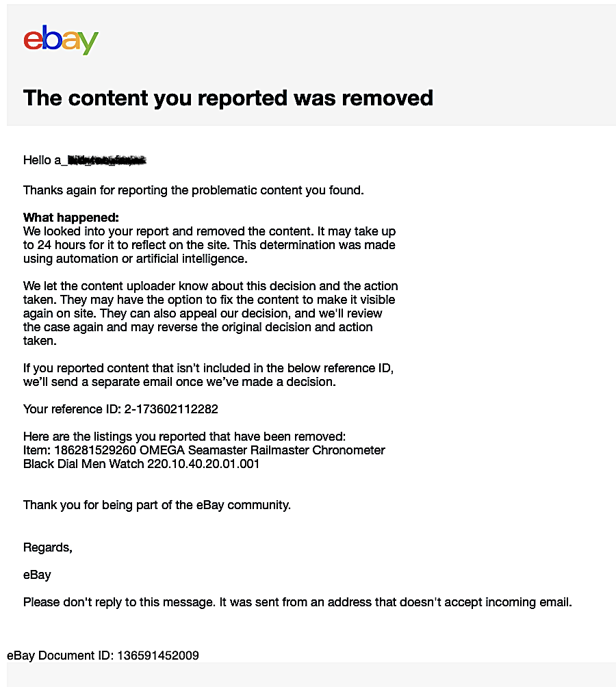Click the "eBay" signature below Regards
Image resolution: width=616 pixels, height=687 pixels.
click(37, 575)
